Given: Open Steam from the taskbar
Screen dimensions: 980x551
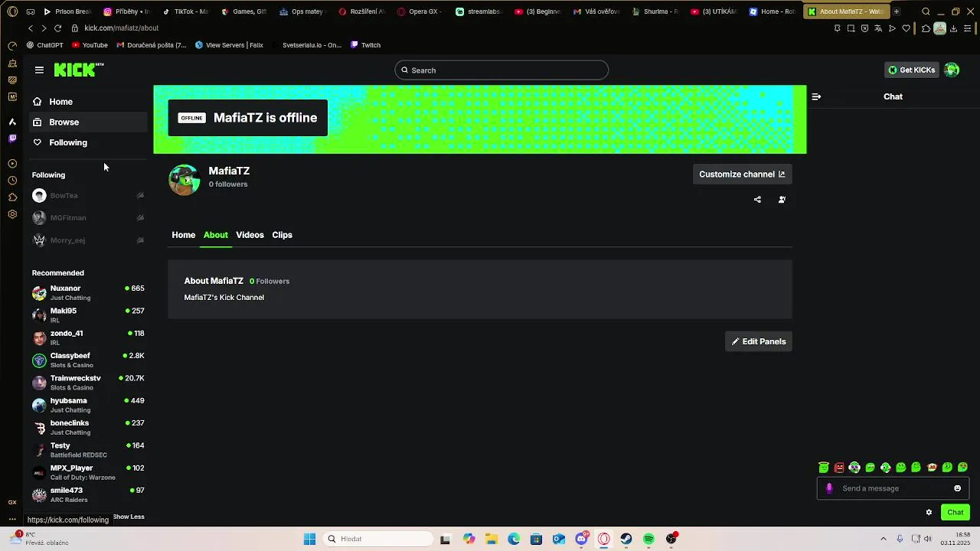Looking at the screenshot, I should pos(626,539).
